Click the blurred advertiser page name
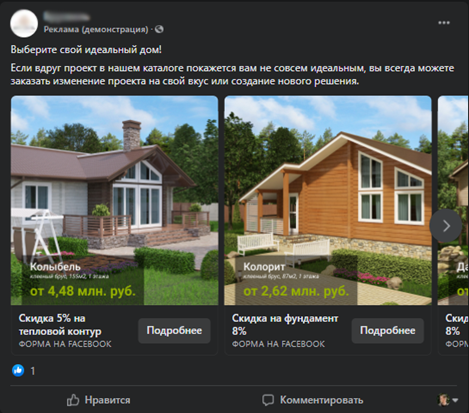 click(x=67, y=16)
